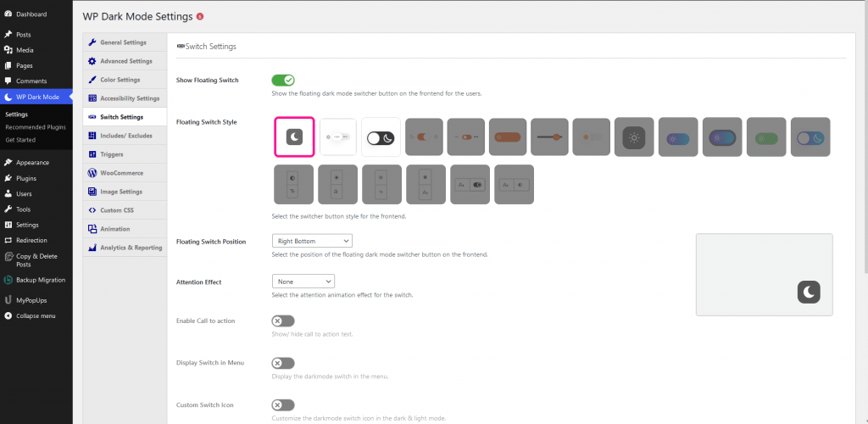Turn off Show Floating Switch toggle

[x=283, y=81]
